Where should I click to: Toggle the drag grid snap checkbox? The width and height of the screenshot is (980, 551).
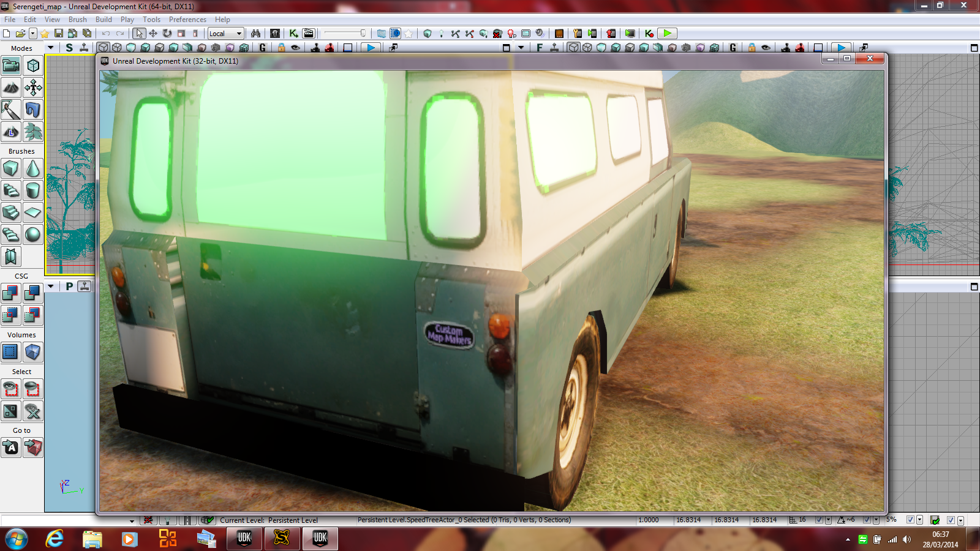coord(819,520)
